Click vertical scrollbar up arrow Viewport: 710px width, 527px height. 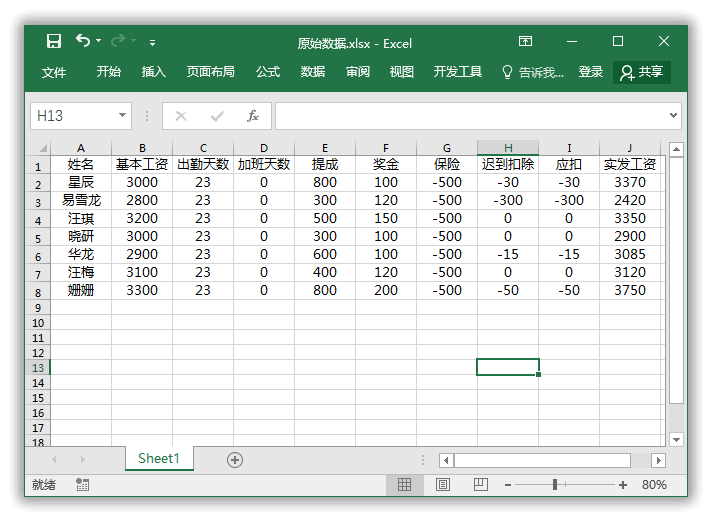pyautogui.click(x=676, y=149)
